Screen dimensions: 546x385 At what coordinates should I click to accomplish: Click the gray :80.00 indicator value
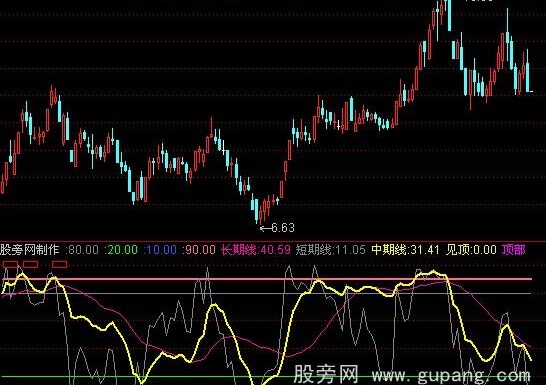point(82,250)
